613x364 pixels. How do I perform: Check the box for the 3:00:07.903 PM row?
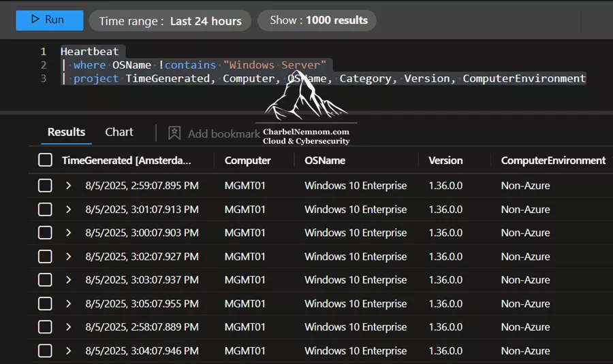pyautogui.click(x=45, y=233)
